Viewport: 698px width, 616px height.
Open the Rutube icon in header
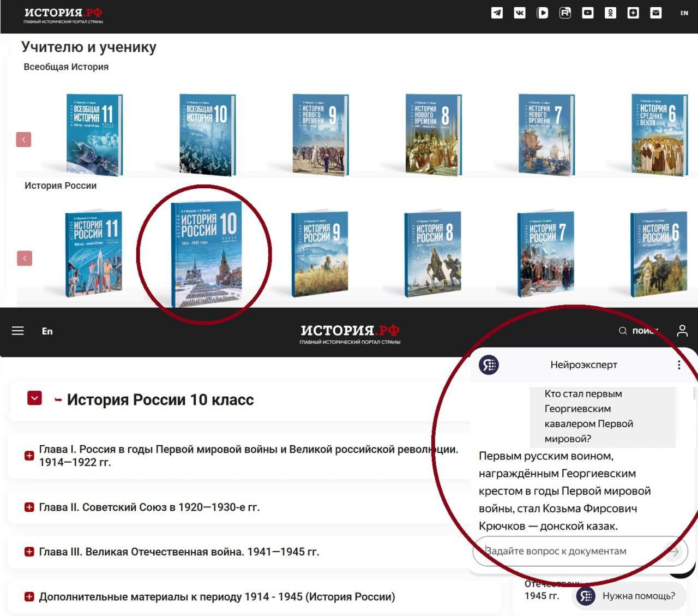tap(565, 13)
